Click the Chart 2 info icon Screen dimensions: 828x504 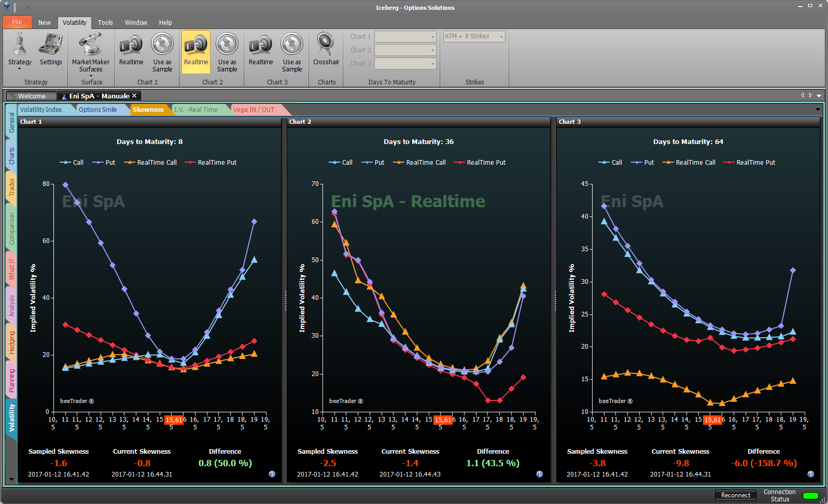[x=539, y=474]
